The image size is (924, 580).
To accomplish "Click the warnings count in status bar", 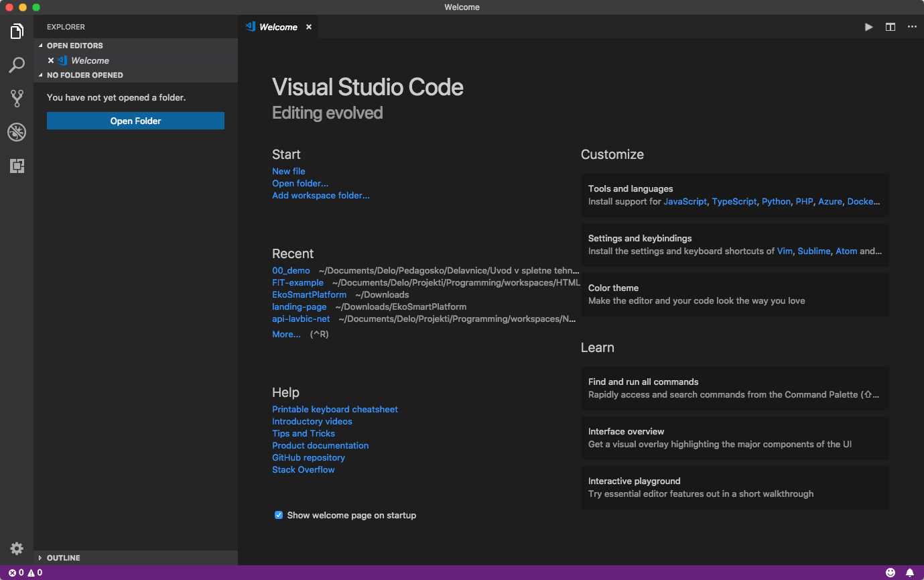I will coord(35,573).
